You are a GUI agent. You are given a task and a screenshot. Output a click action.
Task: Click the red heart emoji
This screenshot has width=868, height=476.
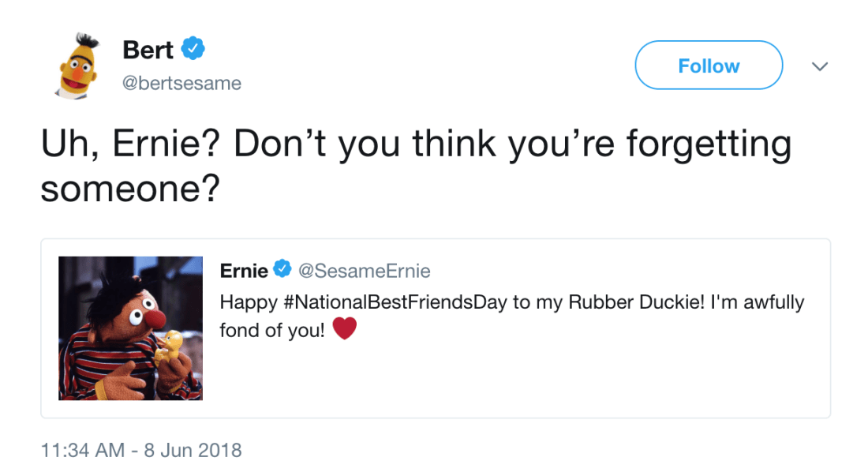click(345, 329)
